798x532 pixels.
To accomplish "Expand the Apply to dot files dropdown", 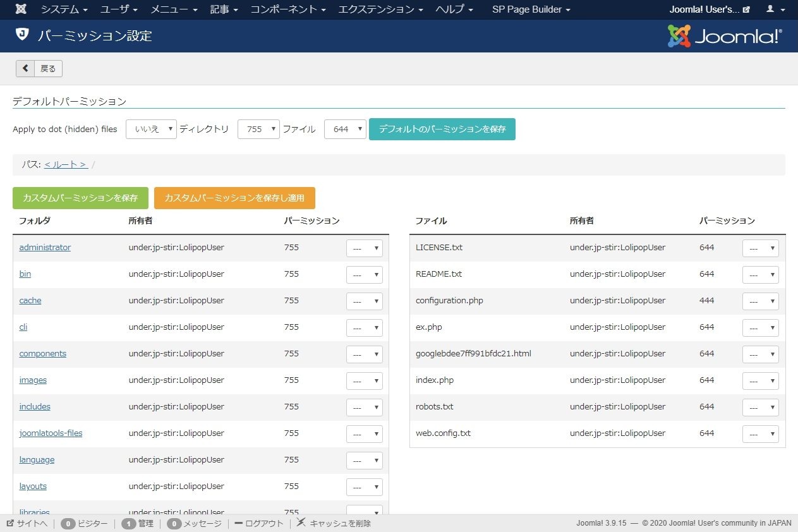I will click(151, 129).
